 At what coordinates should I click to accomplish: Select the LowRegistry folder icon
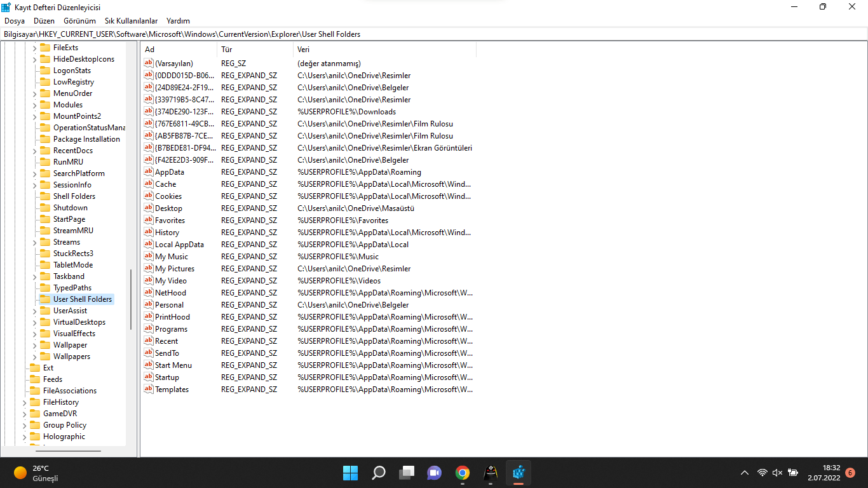coord(45,82)
